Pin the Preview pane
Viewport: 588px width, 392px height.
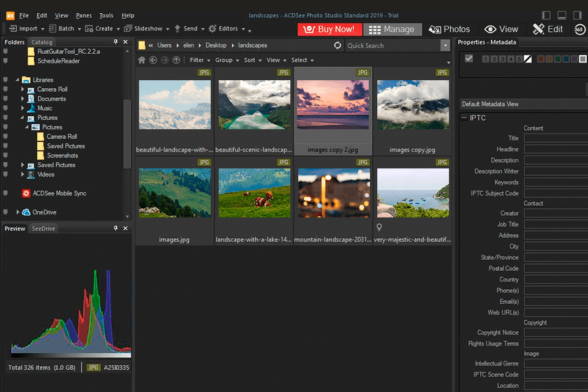(x=116, y=228)
